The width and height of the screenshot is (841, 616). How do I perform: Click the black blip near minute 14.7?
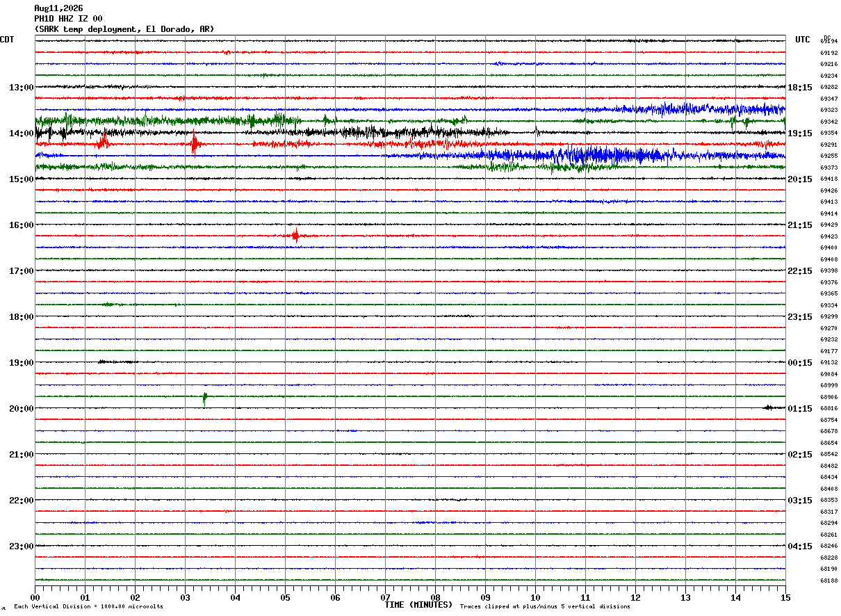pos(768,407)
